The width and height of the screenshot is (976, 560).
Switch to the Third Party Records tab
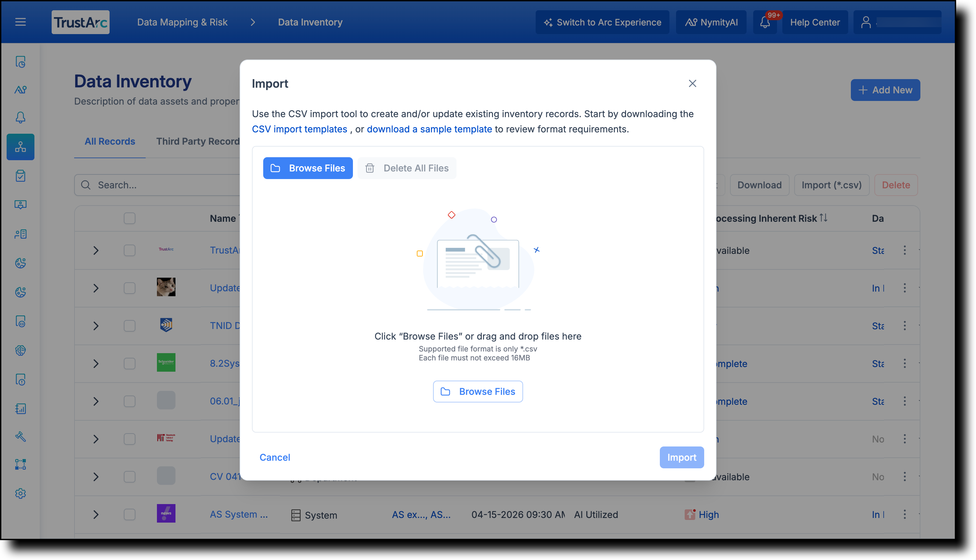click(x=198, y=141)
